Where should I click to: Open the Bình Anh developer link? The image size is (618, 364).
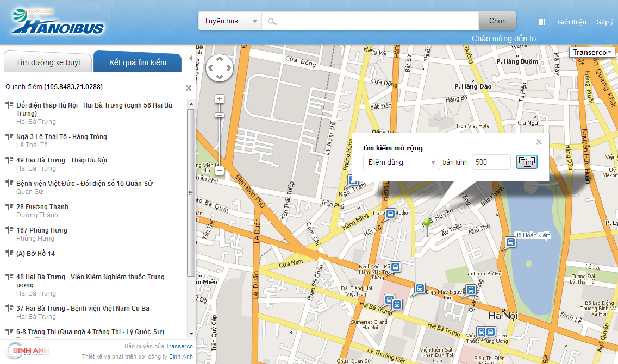(x=181, y=356)
